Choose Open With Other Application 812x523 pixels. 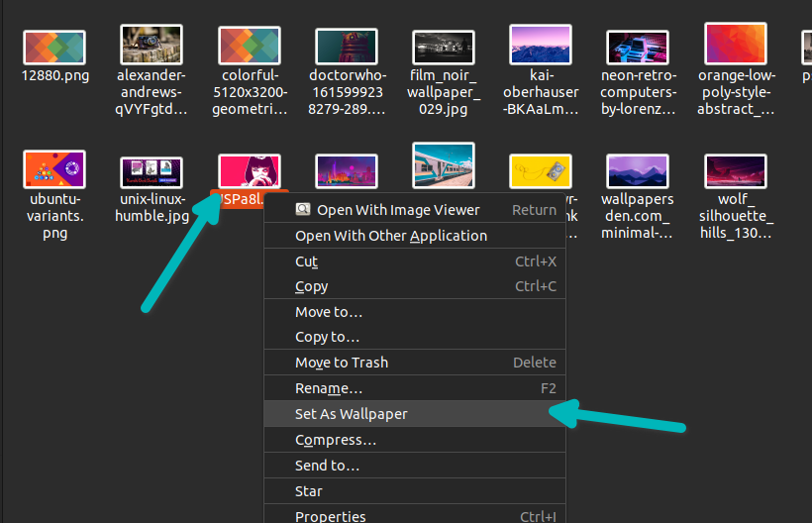(x=415, y=236)
